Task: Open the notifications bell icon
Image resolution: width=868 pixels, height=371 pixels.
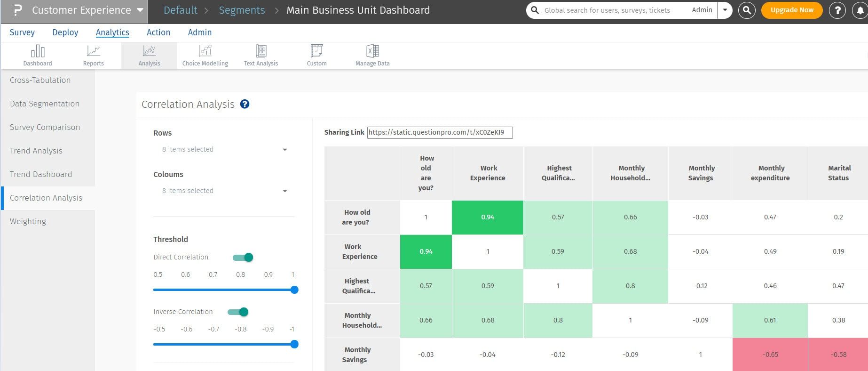Action: (x=860, y=10)
